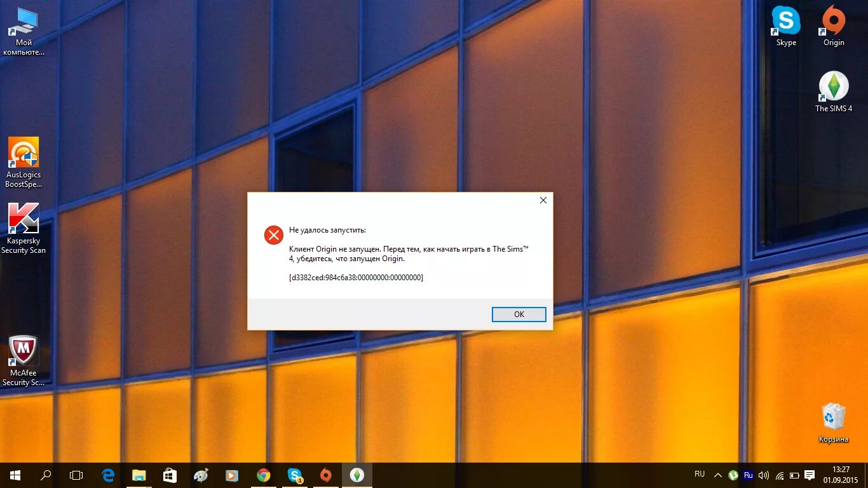Image resolution: width=868 pixels, height=488 pixels.
Task: Switch to The Sims 4 taskbar item
Action: [356, 475]
